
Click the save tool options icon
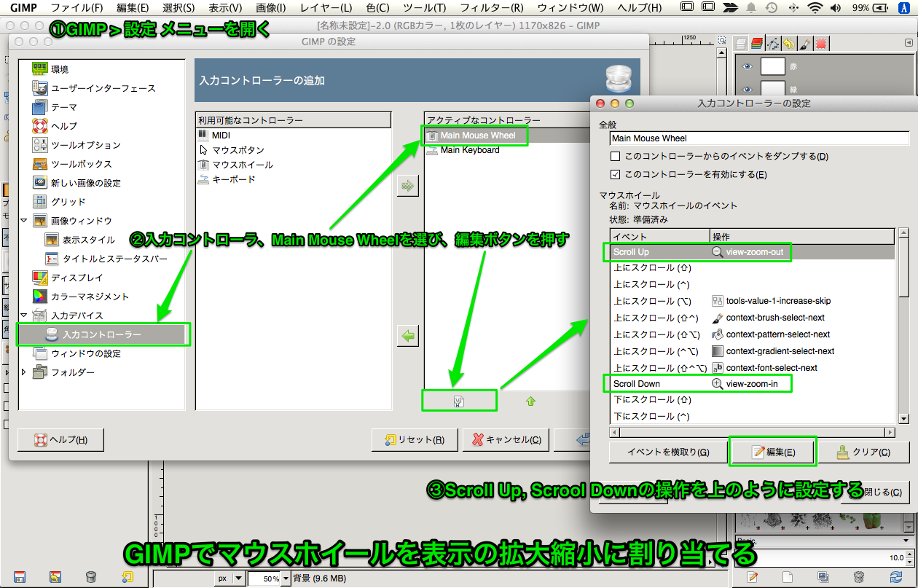tap(20, 577)
